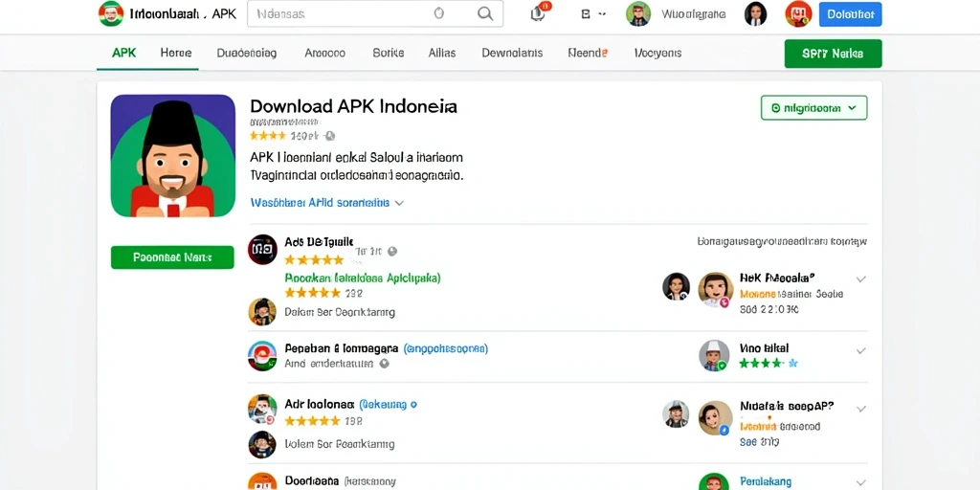Switch to the Sorike tab
980x490 pixels.
[389, 54]
